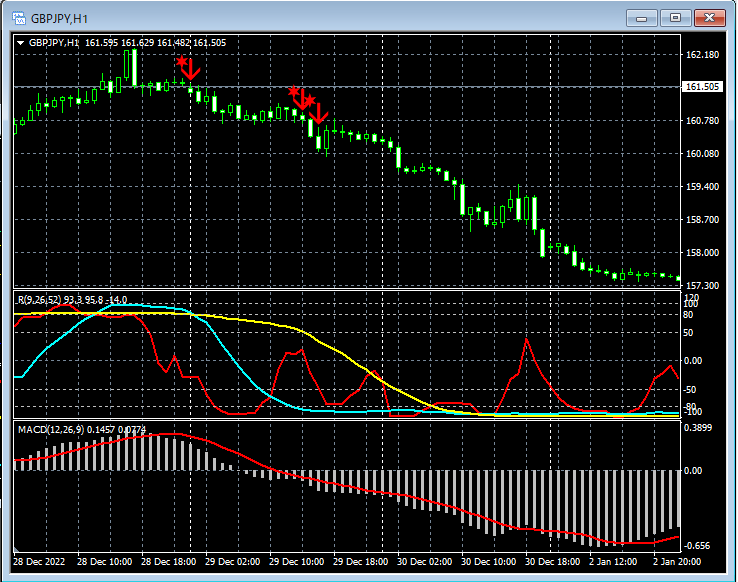Click the current price label 161.505

point(704,87)
